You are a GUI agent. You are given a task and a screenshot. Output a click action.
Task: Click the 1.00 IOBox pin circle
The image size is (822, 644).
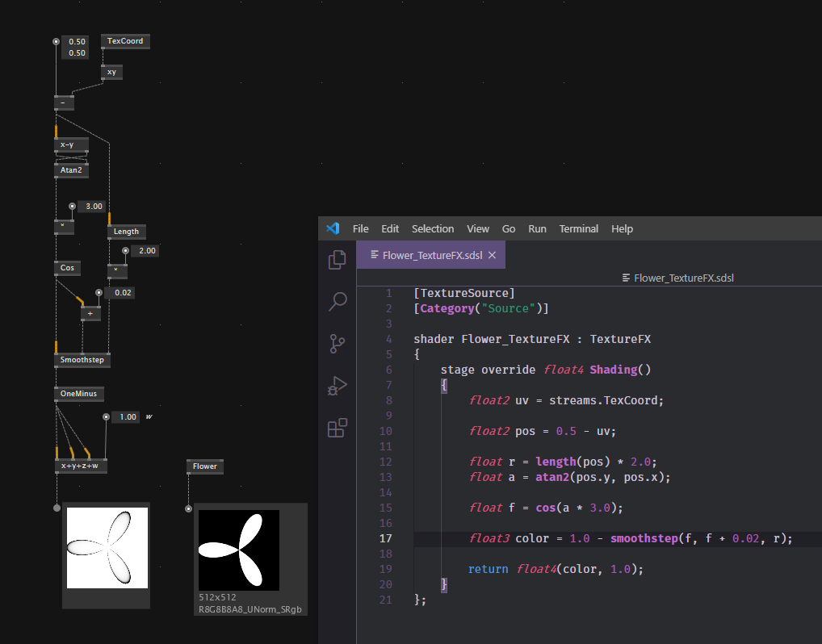coord(106,417)
